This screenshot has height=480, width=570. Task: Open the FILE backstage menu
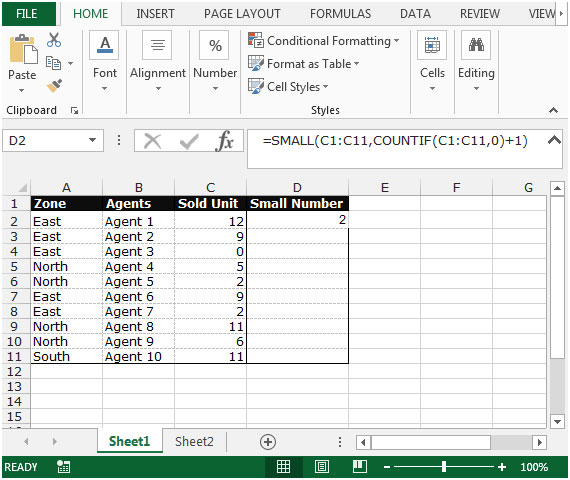[27, 14]
